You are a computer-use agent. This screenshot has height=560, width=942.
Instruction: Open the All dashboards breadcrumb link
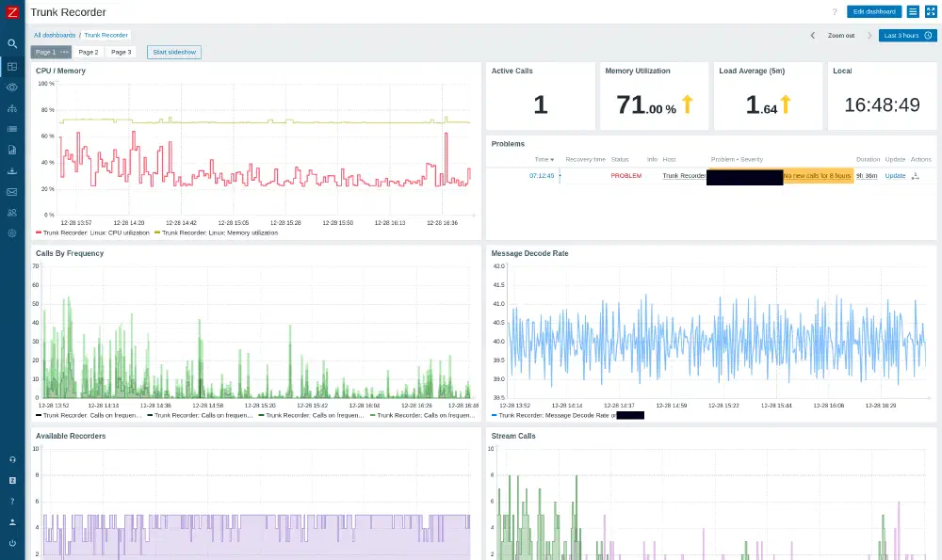pos(55,36)
